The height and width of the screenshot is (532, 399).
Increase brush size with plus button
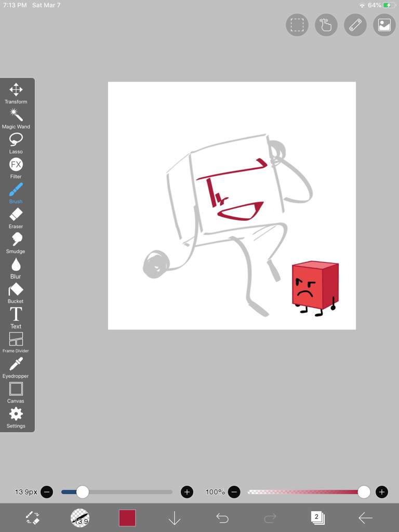tap(187, 491)
